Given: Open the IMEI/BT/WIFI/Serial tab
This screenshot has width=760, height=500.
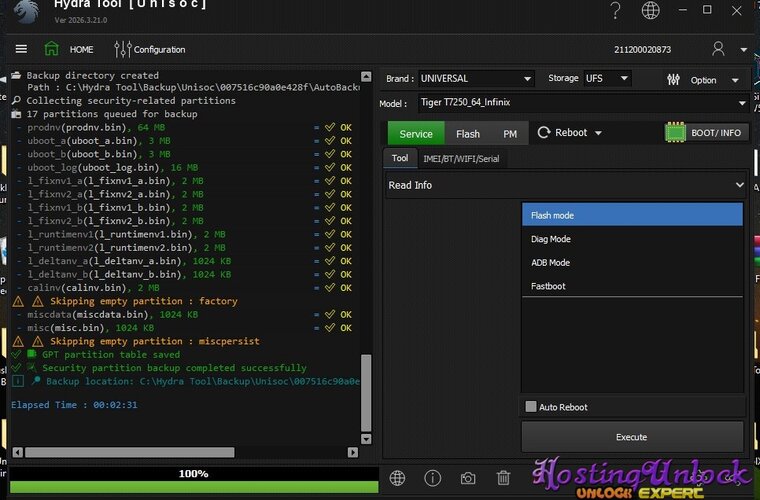Looking at the screenshot, I should click(x=461, y=158).
